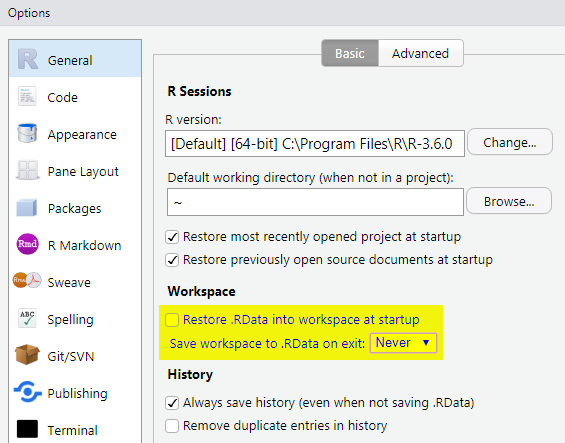Screen dimensions: 565x443
Task: Open the Code document icon
Action: pos(27,96)
